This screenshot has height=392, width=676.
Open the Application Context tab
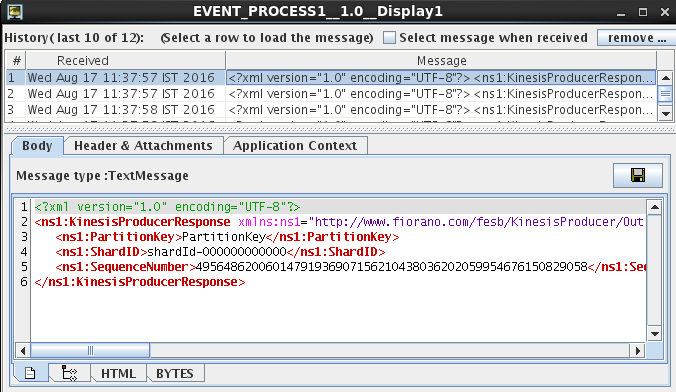click(295, 146)
